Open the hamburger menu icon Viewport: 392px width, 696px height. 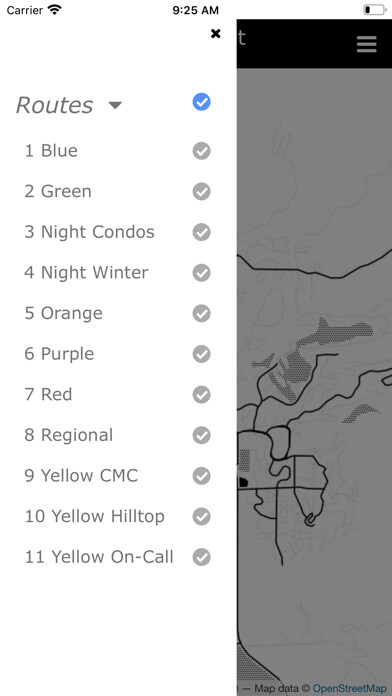367,44
